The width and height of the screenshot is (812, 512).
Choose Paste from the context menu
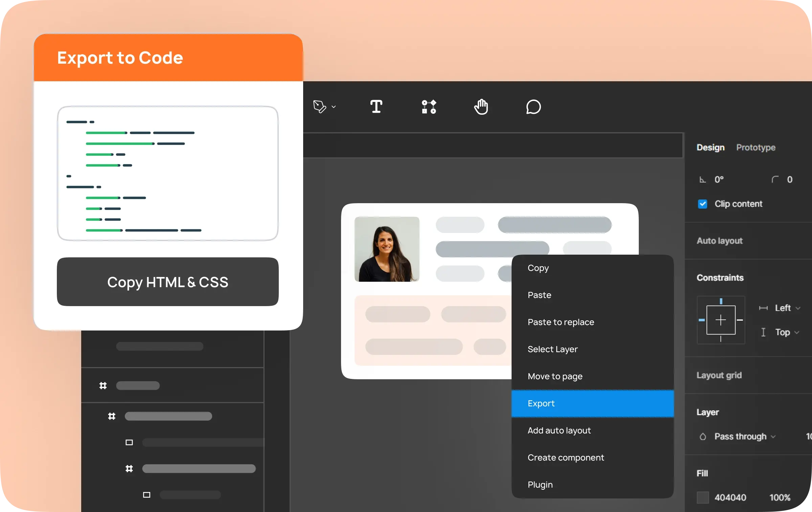pyautogui.click(x=592, y=295)
